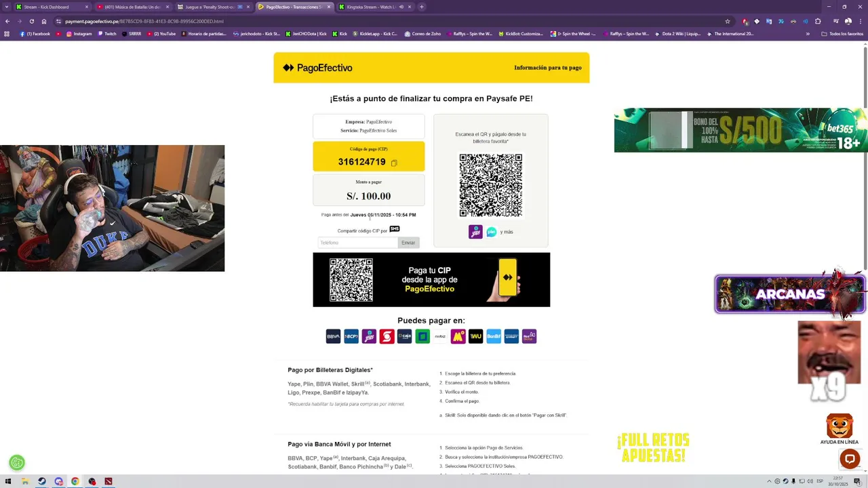This screenshot has height=488, width=868.
Task: Focus the Teléfono input field
Action: tap(357, 243)
